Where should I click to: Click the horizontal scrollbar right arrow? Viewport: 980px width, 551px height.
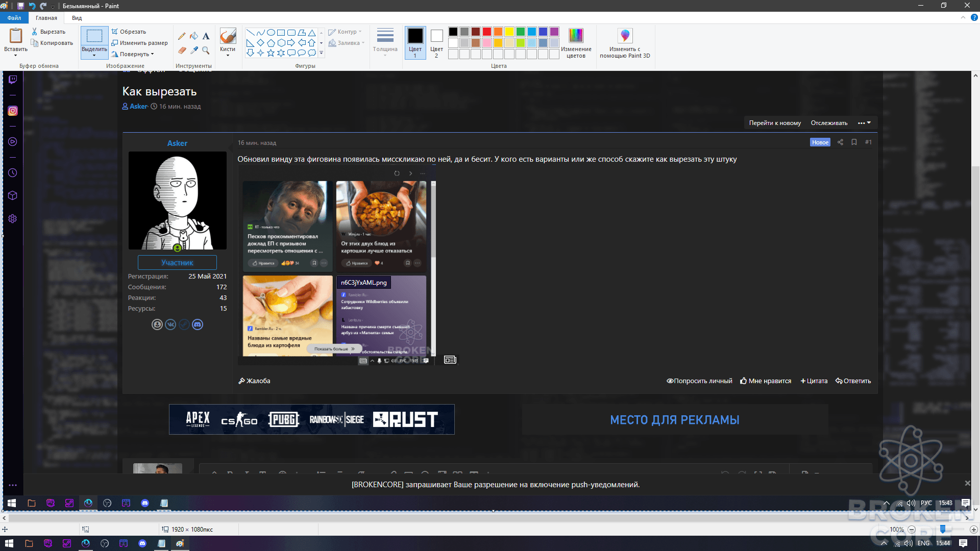point(967,518)
